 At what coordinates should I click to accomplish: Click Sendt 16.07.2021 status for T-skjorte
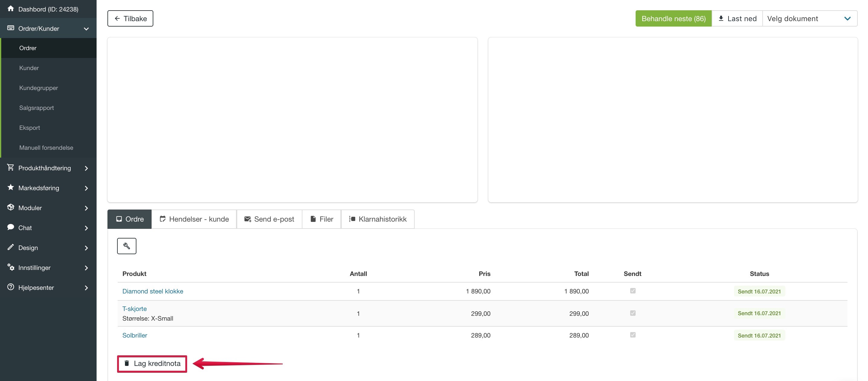pyautogui.click(x=759, y=313)
